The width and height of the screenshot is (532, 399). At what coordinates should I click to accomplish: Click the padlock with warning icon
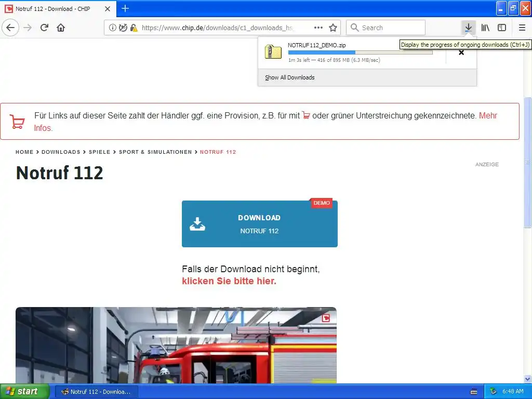[x=134, y=28]
